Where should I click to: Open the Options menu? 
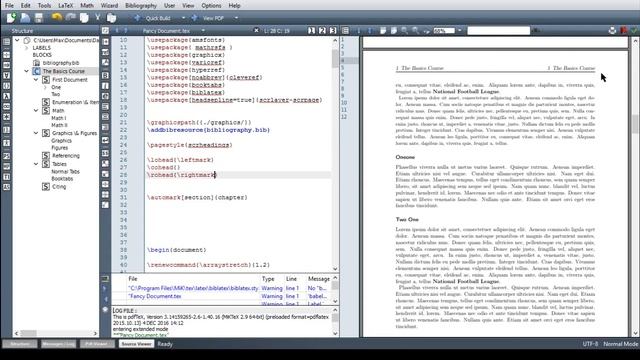click(211, 5)
